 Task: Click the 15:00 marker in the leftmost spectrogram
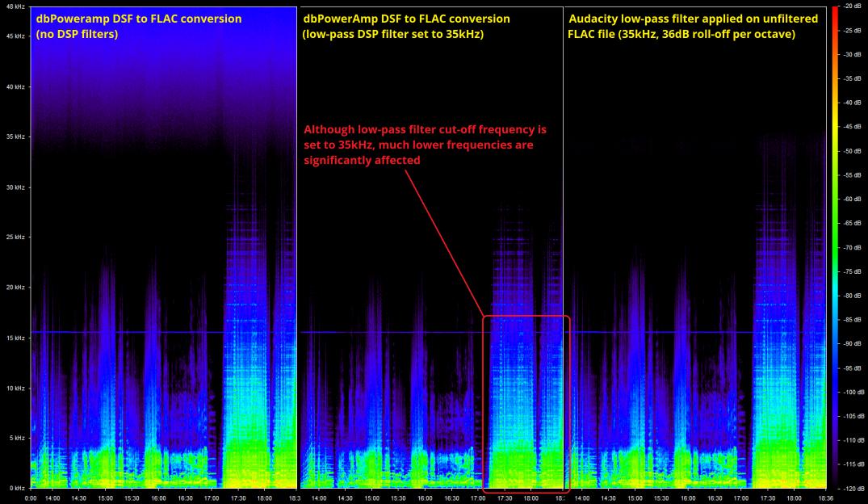pyautogui.click(x=106, y=498)
